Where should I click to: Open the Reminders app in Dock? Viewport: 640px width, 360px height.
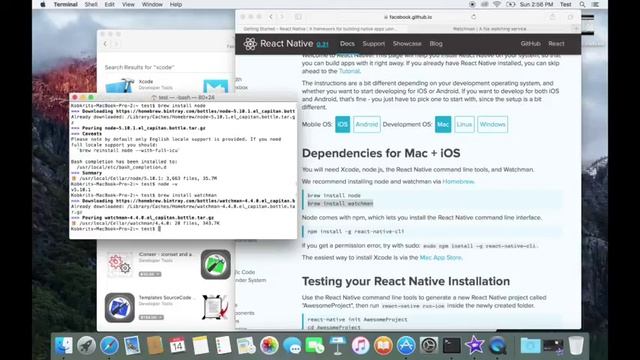click(x=223, y=346)
